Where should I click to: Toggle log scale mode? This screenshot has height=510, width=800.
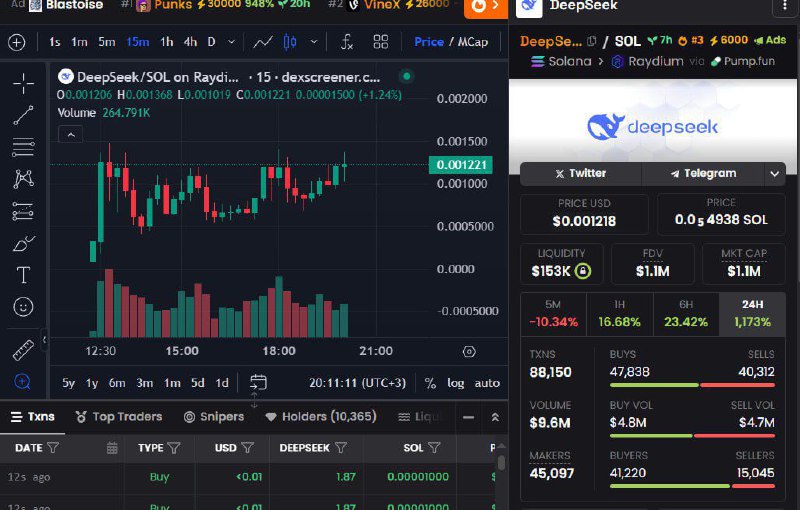(x=456, y=383)
